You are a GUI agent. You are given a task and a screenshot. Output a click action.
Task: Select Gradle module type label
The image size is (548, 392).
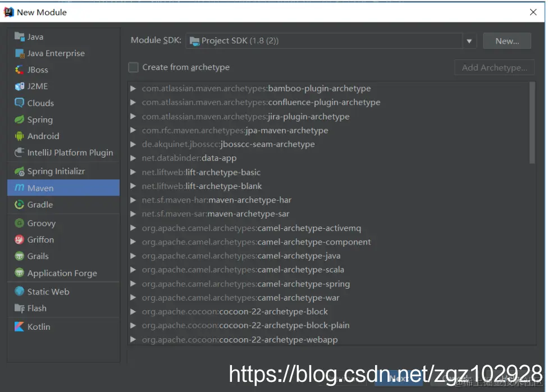[40, 205]
